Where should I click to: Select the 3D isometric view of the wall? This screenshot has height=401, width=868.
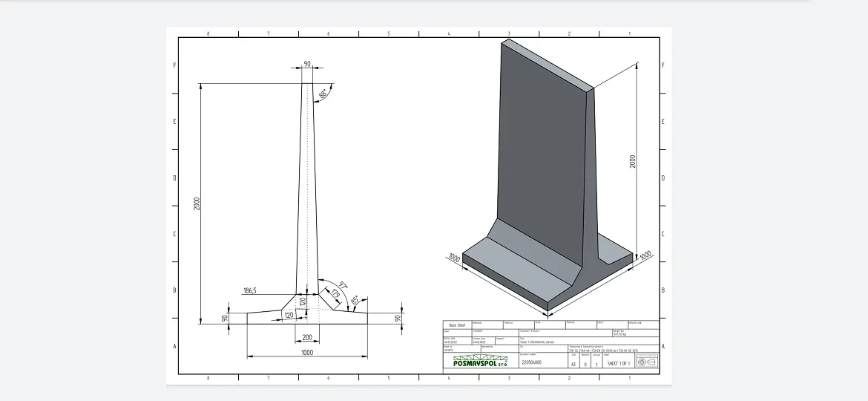click(x=548, y=177)
